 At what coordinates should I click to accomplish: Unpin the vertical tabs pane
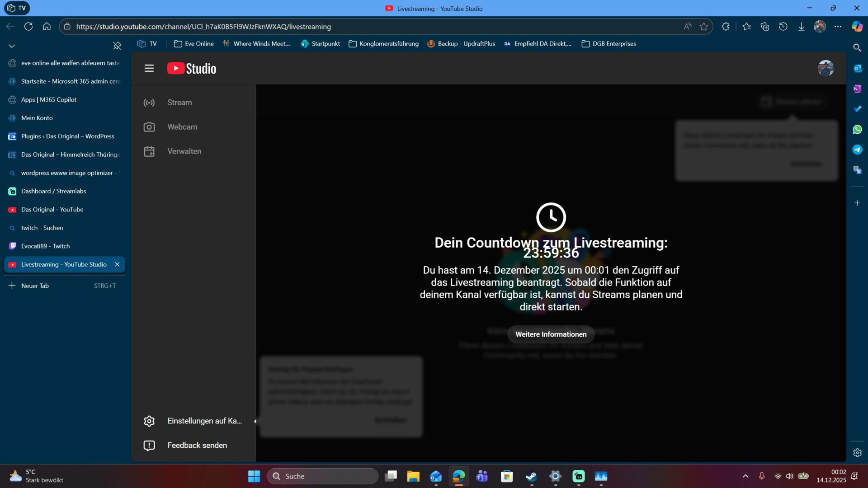coord(117,46)
